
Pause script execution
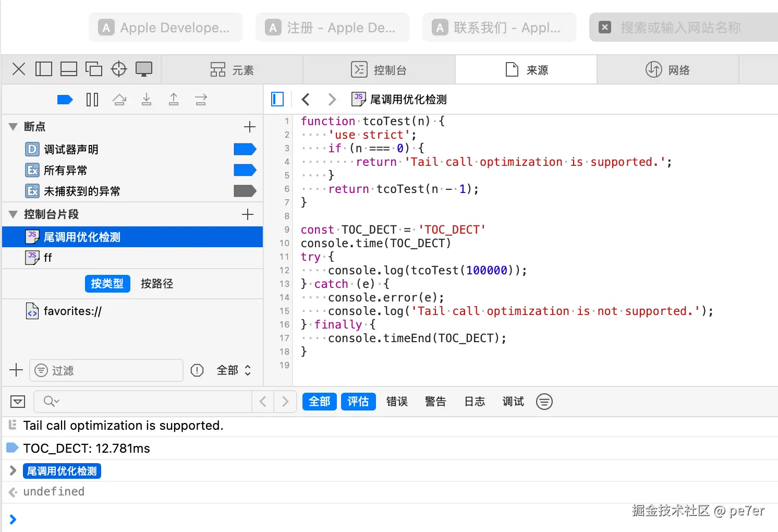[x=92, y=100]
